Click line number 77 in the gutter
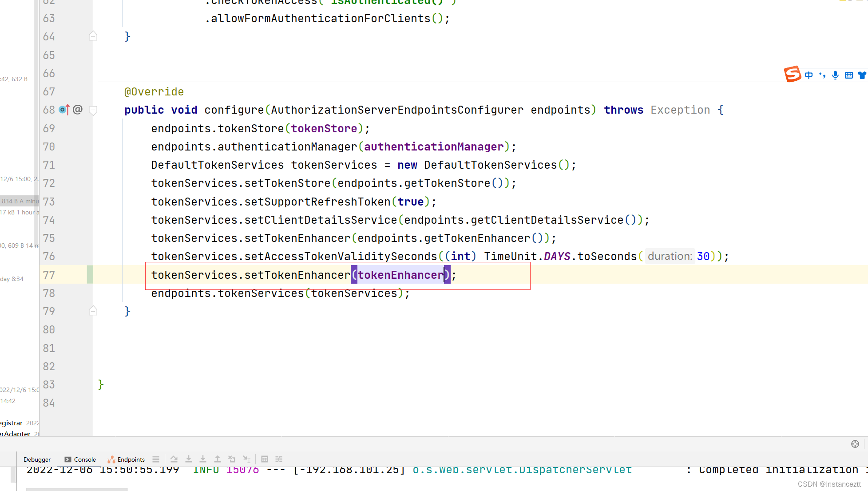 49,275
